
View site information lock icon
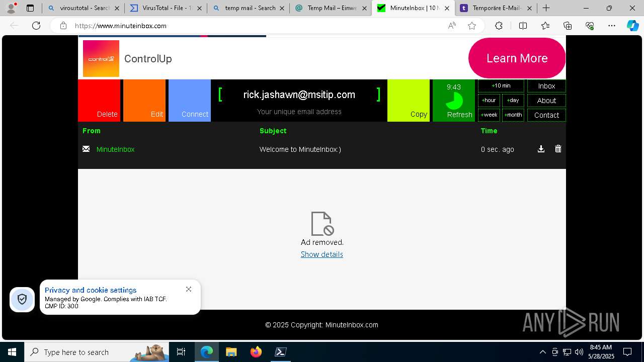click(x=63, y=26)
